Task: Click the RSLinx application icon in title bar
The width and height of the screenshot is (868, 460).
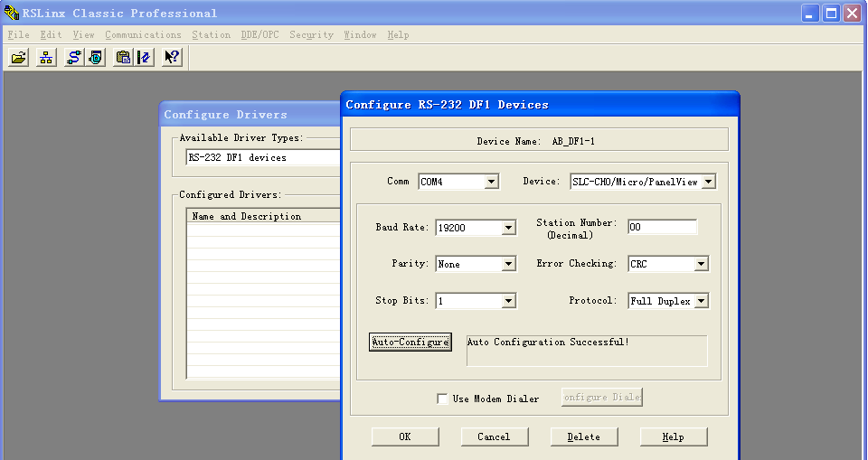Action: (11, 13)
